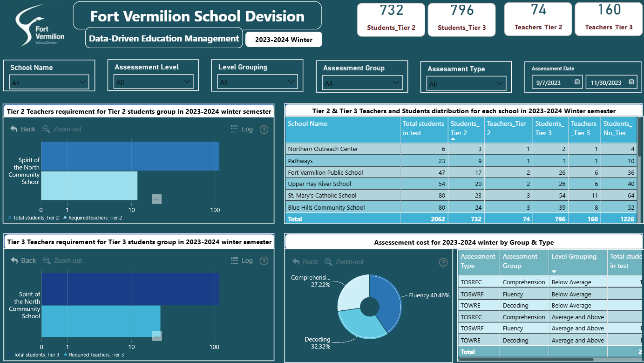
Task: Expand the Level Grouping dropdown
Action: click(x=257, y=82)
